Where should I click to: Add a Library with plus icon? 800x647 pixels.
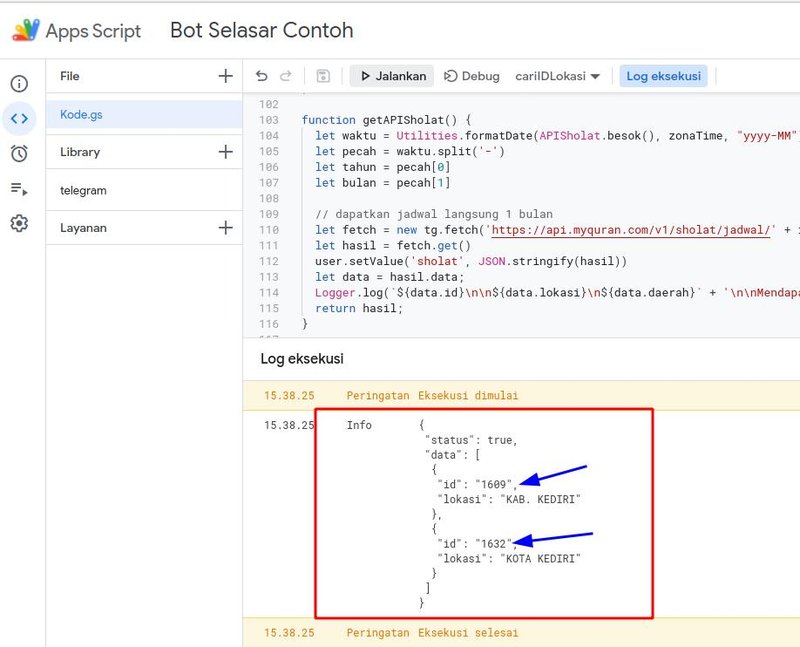[x=226, y=152]
